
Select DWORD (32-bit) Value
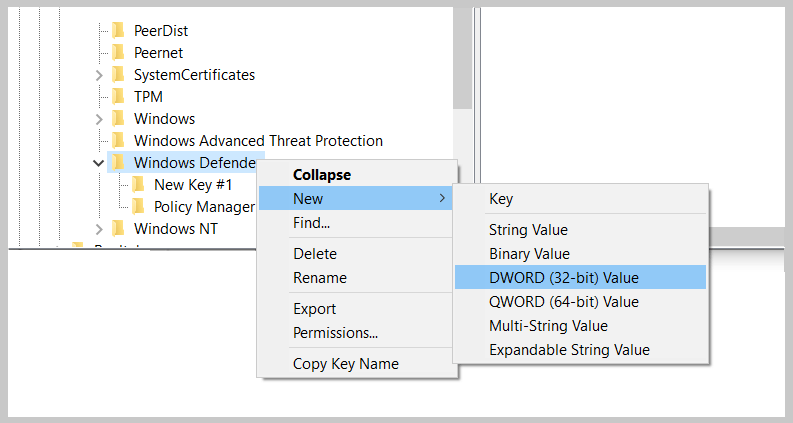[580, 277]
